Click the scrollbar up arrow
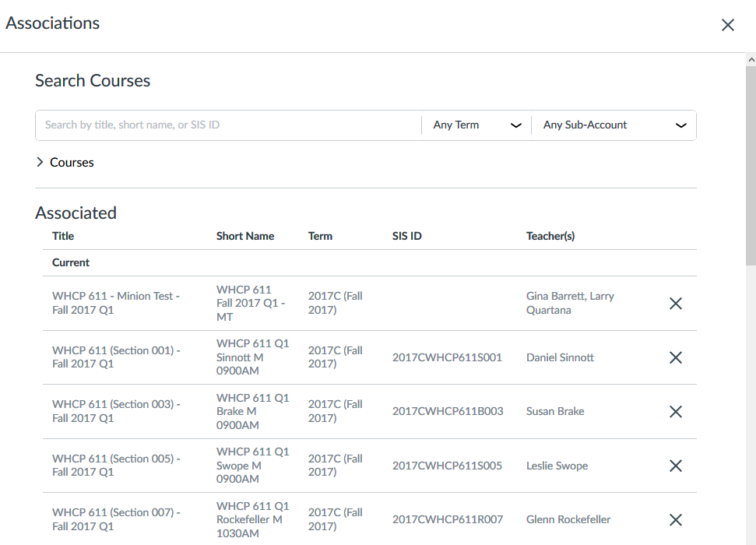 coord(750,58)
